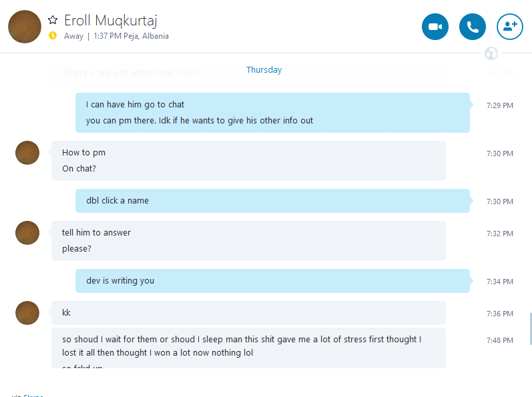Select the 'dev is writing you' message bubble
This screenshot has height=397, width=532.
(272, 281)
